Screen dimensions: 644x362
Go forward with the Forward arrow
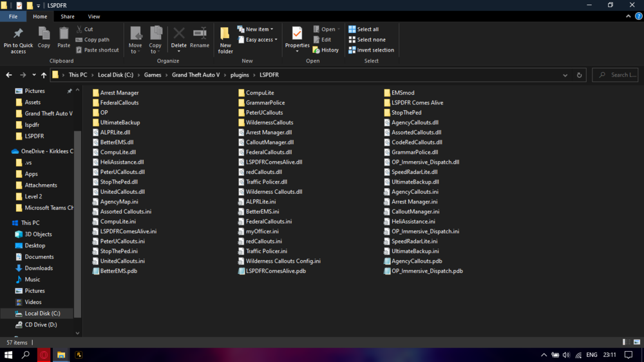click(x=23, y=75)
